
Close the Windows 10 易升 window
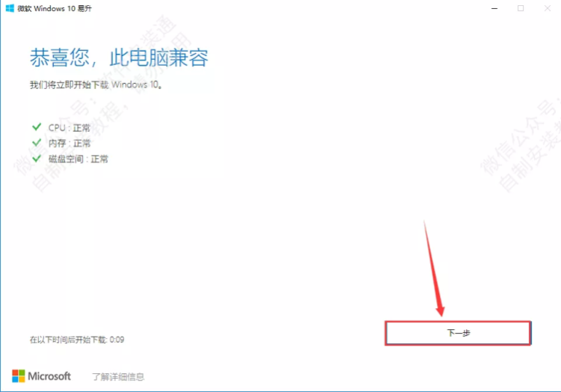(548, 8)
